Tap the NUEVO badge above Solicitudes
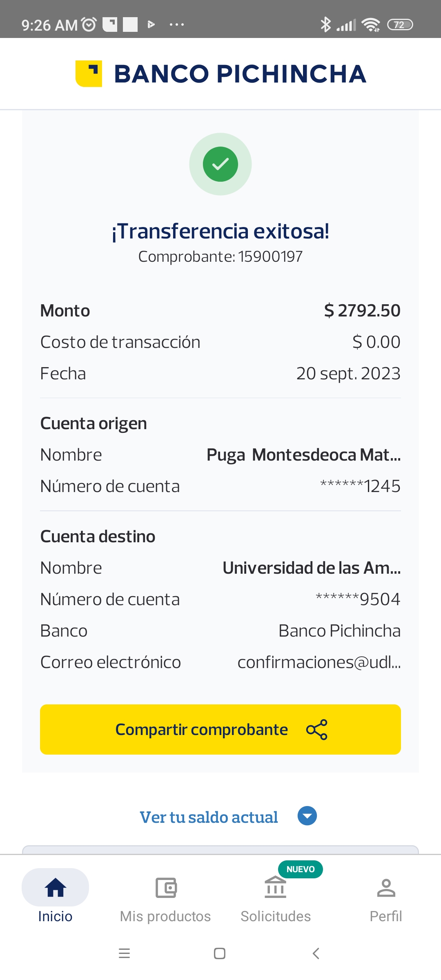This screenshot has height=980, width=441. (301, 869)
